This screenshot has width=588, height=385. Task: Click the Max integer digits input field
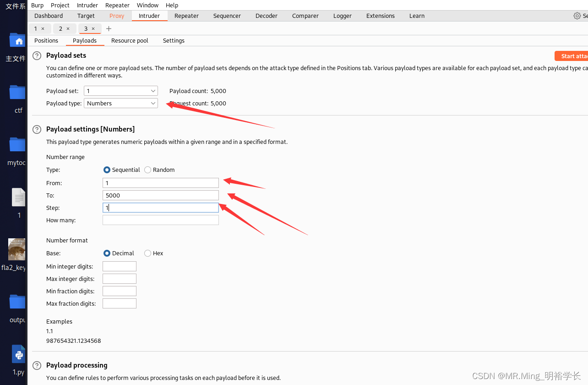point(119,278)
